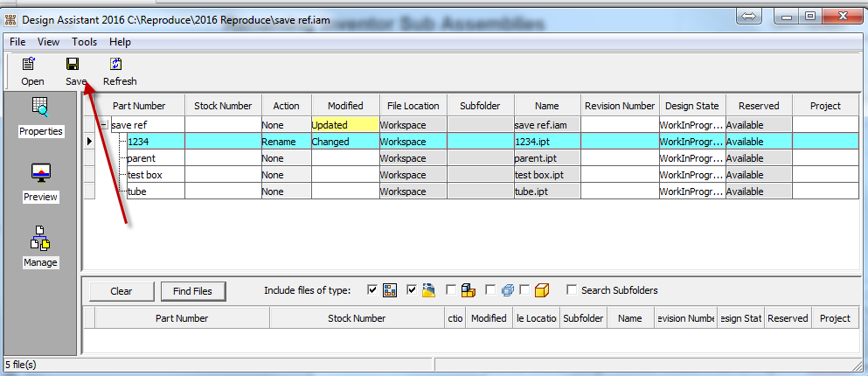Viewport: 868px width, 376px height.
Task: Click the Available reserved cell for test box
Action: 759,175
